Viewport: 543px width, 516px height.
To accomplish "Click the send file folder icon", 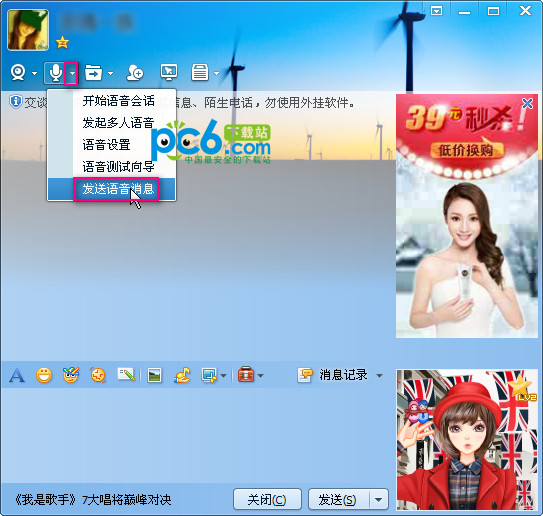I will [x=94, y=73].
